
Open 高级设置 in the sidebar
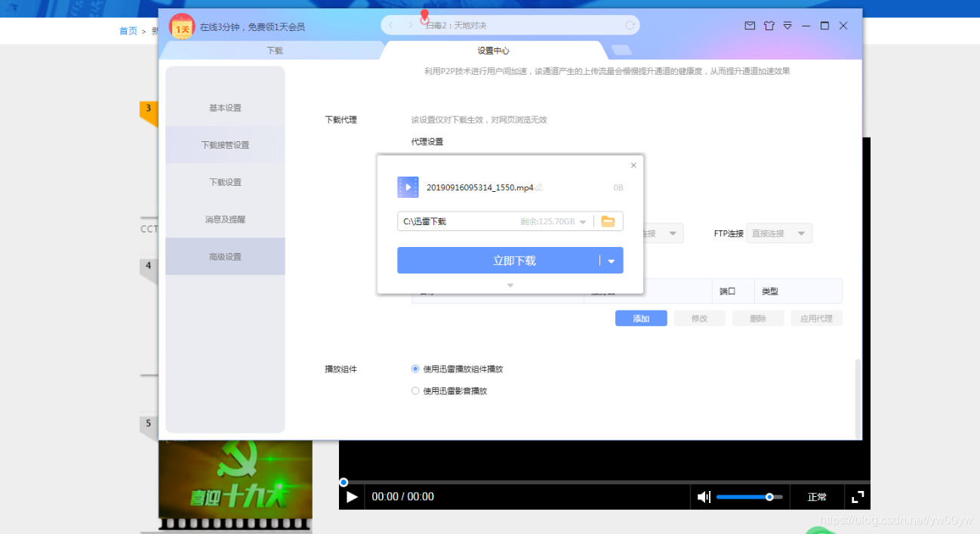coord(225,257)
